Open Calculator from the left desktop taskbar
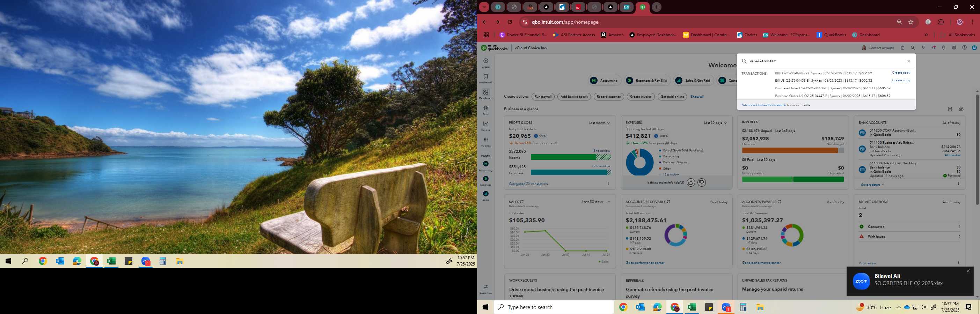This screenshot has height=314, width=980. pos(162,261)
